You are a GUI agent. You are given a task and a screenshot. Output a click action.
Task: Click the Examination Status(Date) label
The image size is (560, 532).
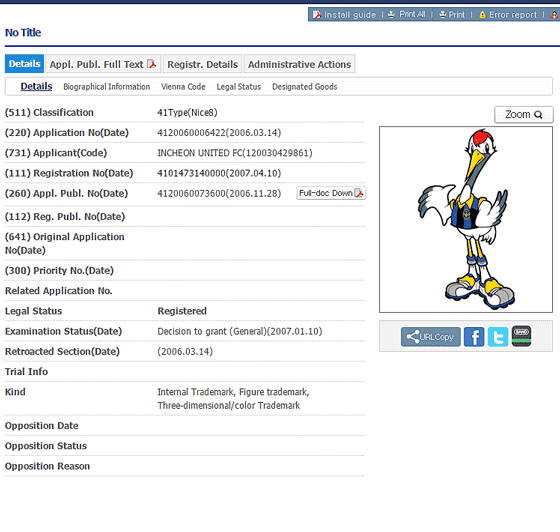[63, 331]
